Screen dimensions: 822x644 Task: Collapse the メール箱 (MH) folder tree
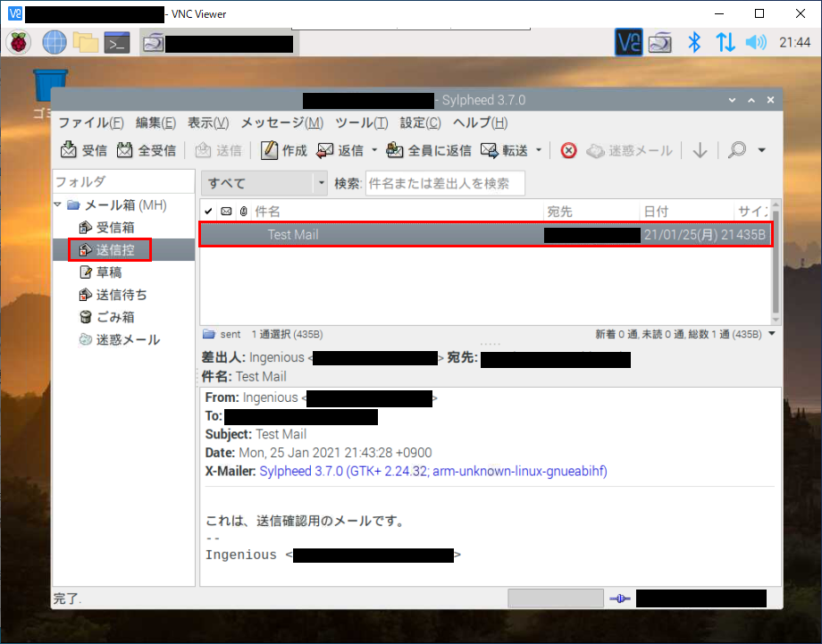(59, 205)
